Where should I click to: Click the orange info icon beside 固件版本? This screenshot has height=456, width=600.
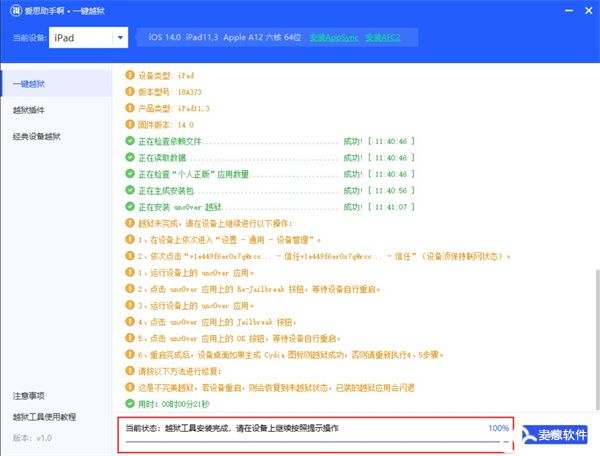(129, 125)
